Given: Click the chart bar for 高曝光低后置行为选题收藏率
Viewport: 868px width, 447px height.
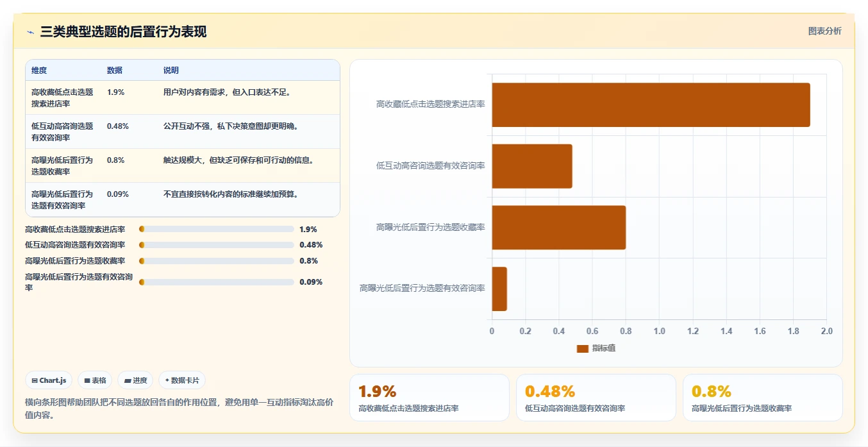Looking at the screenshot, I should click(558, 227).
